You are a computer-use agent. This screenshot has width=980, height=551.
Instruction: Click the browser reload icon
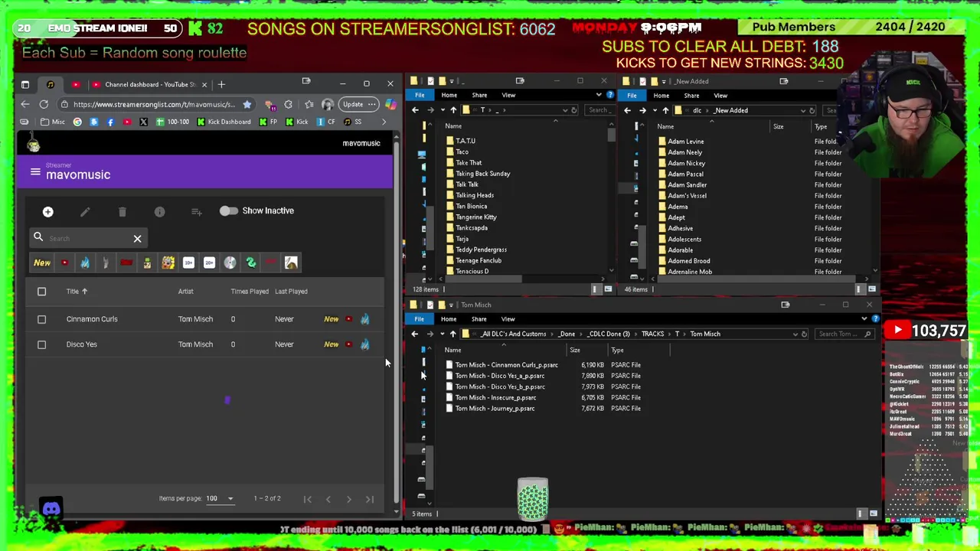[44, 104]
